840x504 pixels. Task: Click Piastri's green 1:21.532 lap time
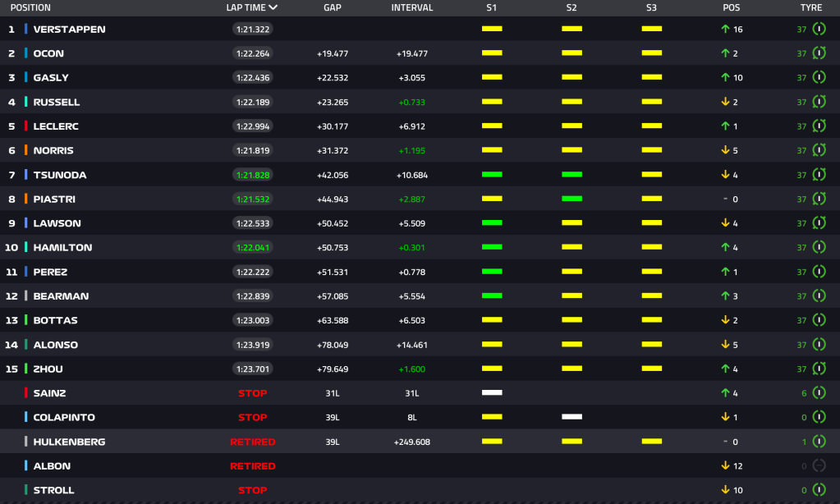(253, 199)
